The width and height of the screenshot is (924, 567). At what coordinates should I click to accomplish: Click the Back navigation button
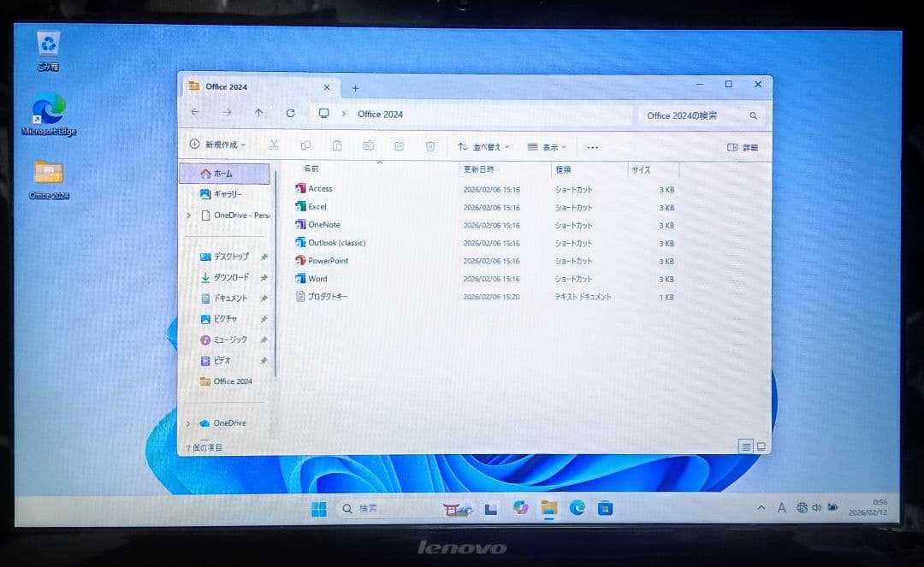195,114
